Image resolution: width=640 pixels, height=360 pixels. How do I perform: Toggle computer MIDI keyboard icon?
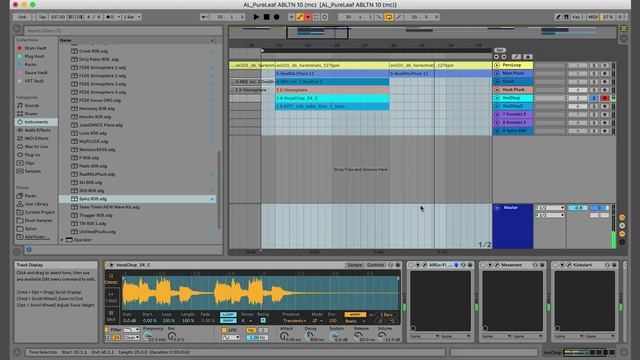[x=567, y=17]
